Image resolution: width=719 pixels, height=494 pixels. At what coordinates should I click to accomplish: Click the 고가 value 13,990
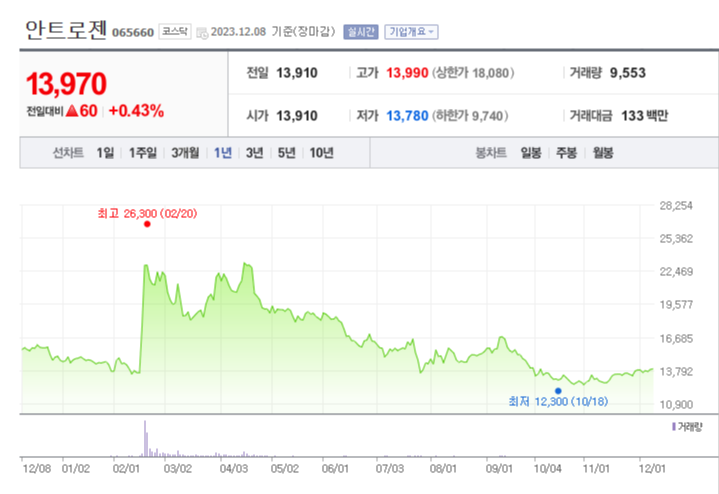click(407, 73)
